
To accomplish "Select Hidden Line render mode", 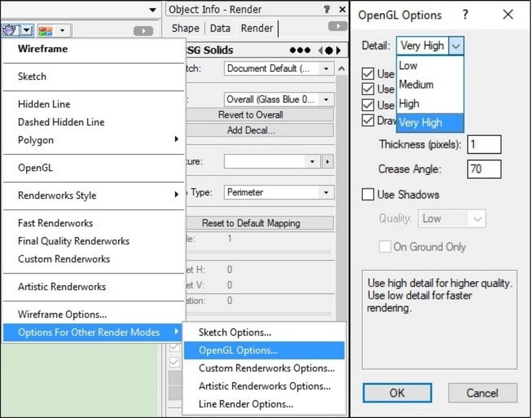I will click(x=44, y=104).
